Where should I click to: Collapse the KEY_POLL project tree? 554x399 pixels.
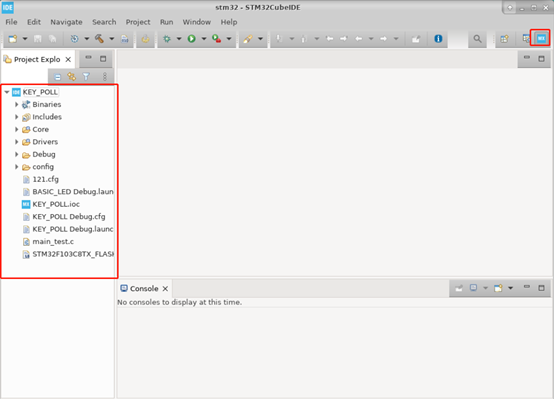pyautogui.click(x=7, y=92)
